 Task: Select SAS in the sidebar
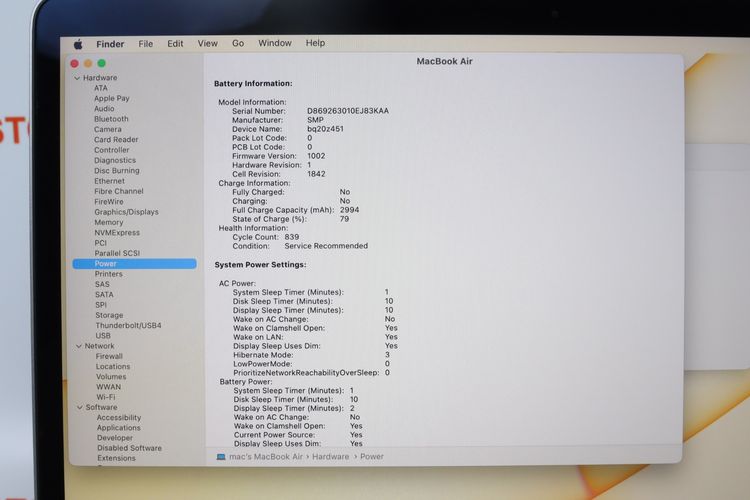pyautogui.click(x=102, y=284)
